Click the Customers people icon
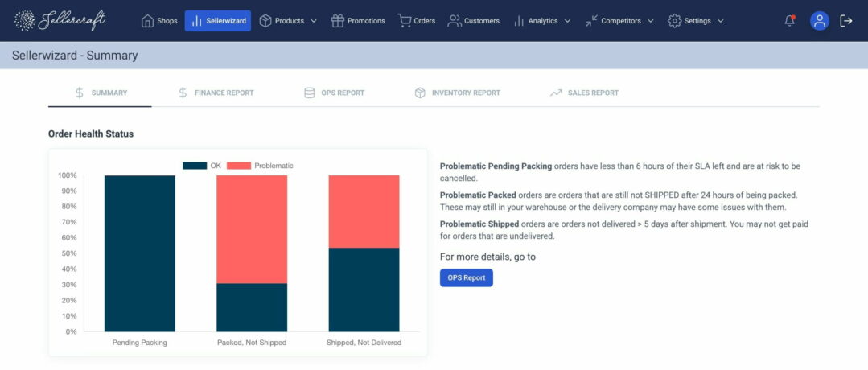The width and height of the screenshot is (868, 370). [x=455, y=21]
